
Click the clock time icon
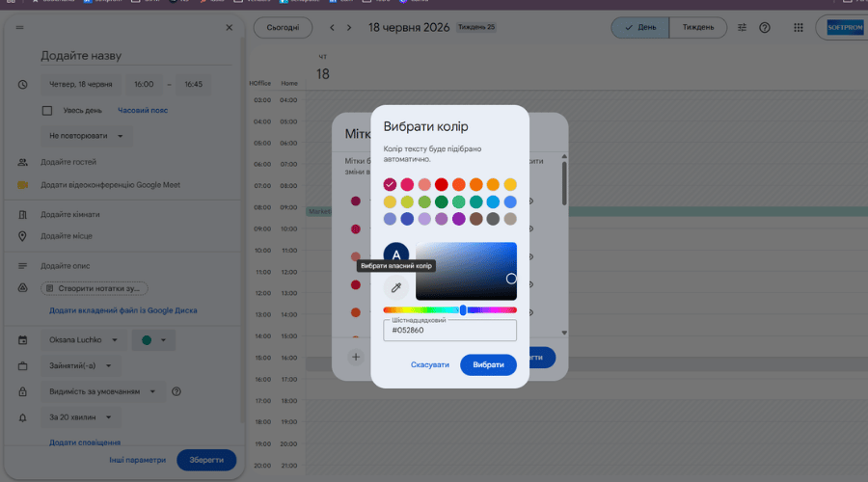coord(23,85)
